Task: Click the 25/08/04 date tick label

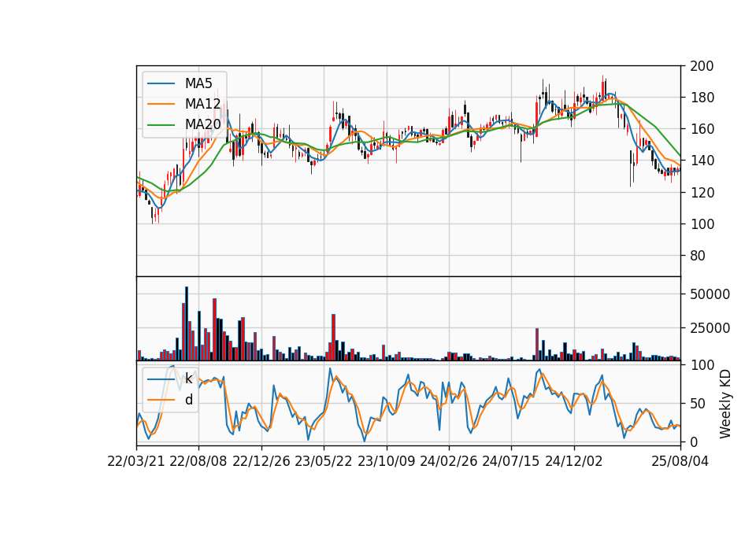Action: point(680,461)
